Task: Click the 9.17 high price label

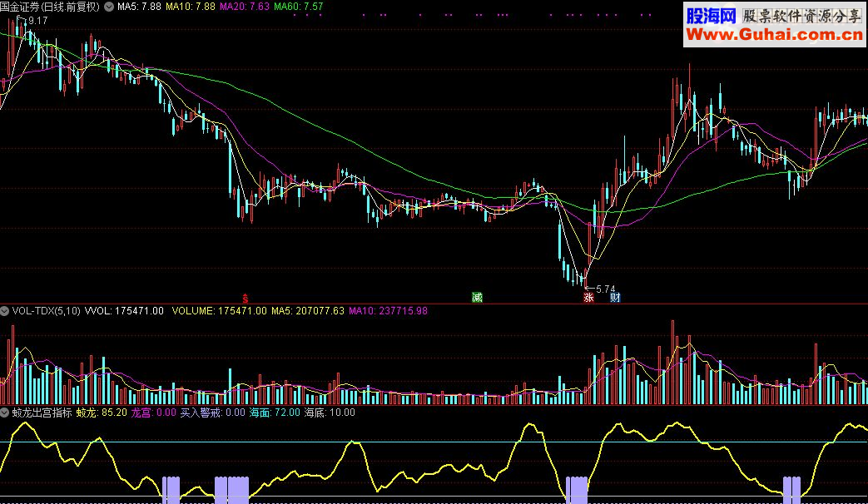Action: (x=37, y=21)
